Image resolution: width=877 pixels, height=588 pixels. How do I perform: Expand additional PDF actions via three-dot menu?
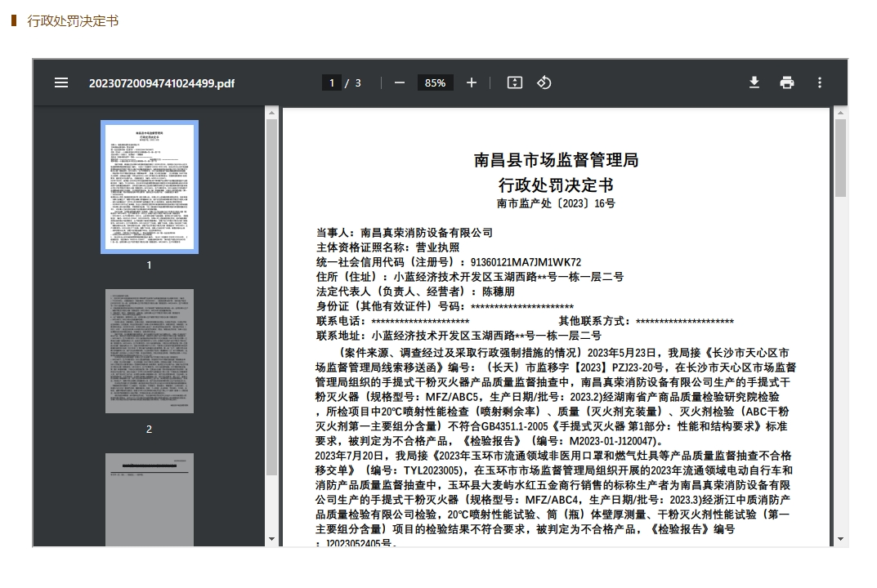tap(820, 82)
